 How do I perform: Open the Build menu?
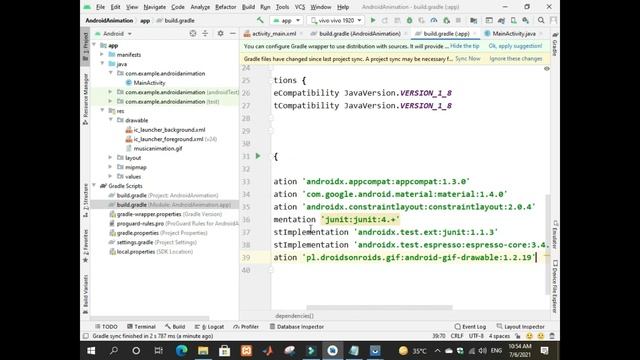tap(248, 7)
